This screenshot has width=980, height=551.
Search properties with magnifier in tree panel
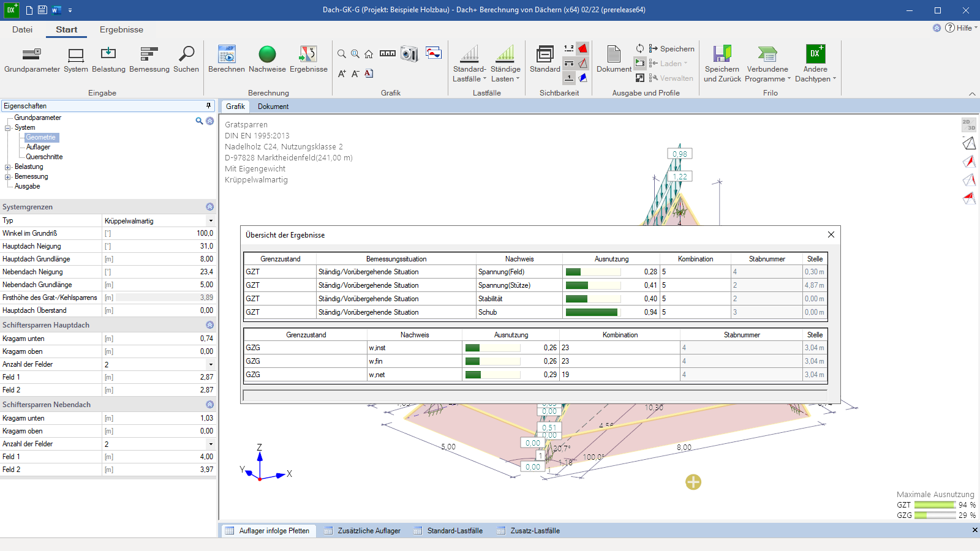[x=199, y=121]
